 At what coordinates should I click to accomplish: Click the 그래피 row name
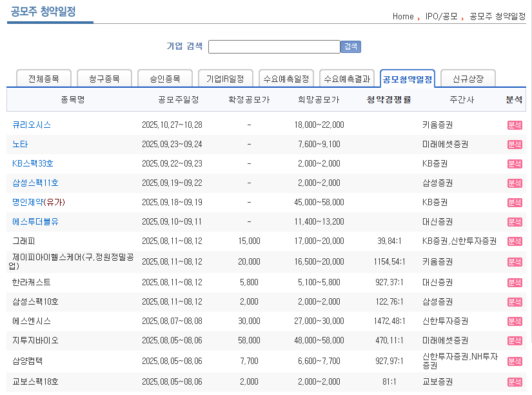[24, 241]
